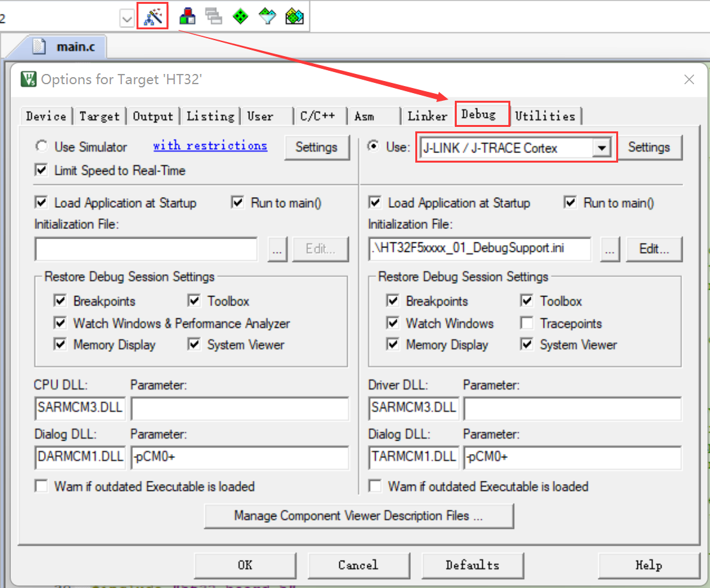Close the Options for Target dialog
This screenshot has width=710, height=588.
point(689,80)
